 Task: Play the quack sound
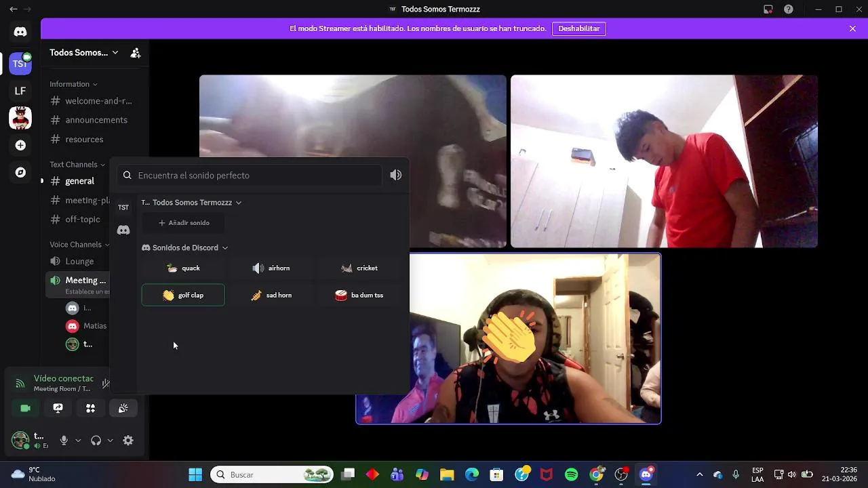183,268
